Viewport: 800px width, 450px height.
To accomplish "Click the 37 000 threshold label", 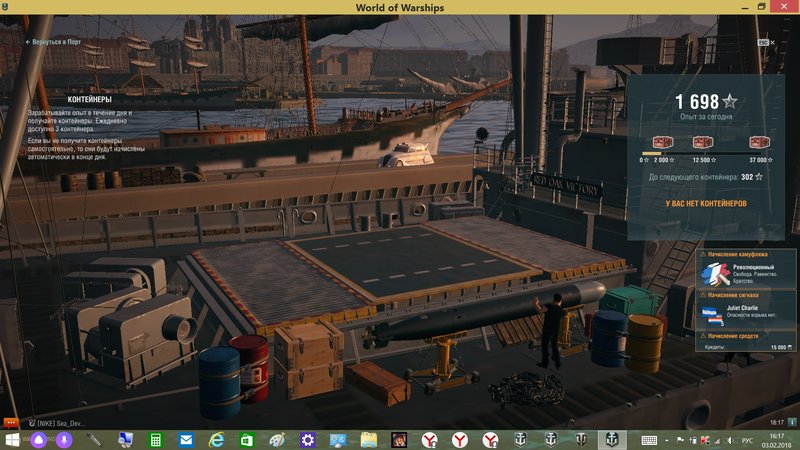I will tap(760, 160).
